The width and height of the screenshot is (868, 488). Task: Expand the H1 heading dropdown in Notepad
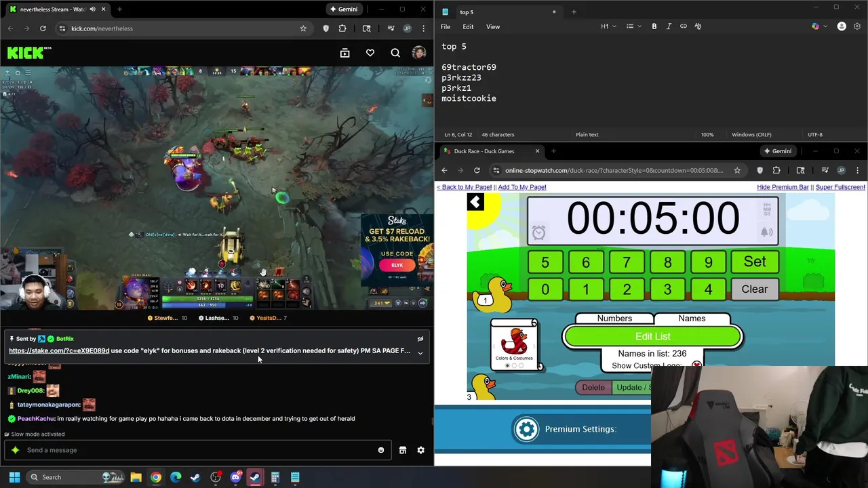pos(608,26)
